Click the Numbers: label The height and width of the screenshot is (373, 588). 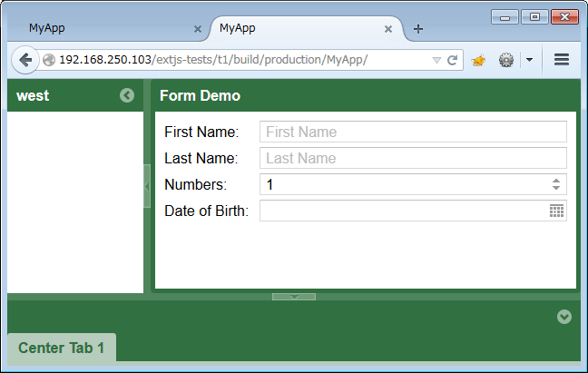(x=195, y=184)
